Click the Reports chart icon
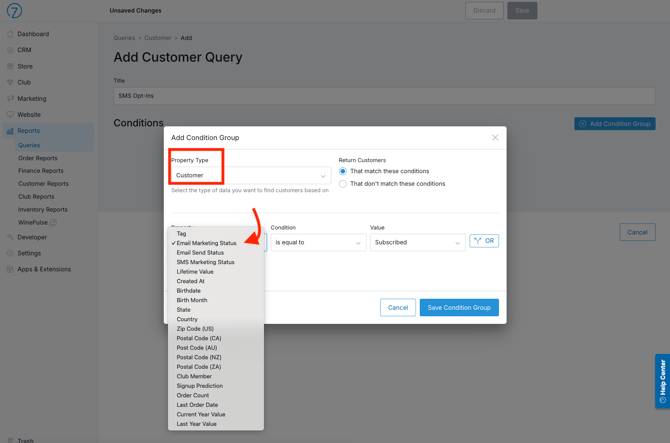This screenshot has width=670, height=443. (10, 131)
